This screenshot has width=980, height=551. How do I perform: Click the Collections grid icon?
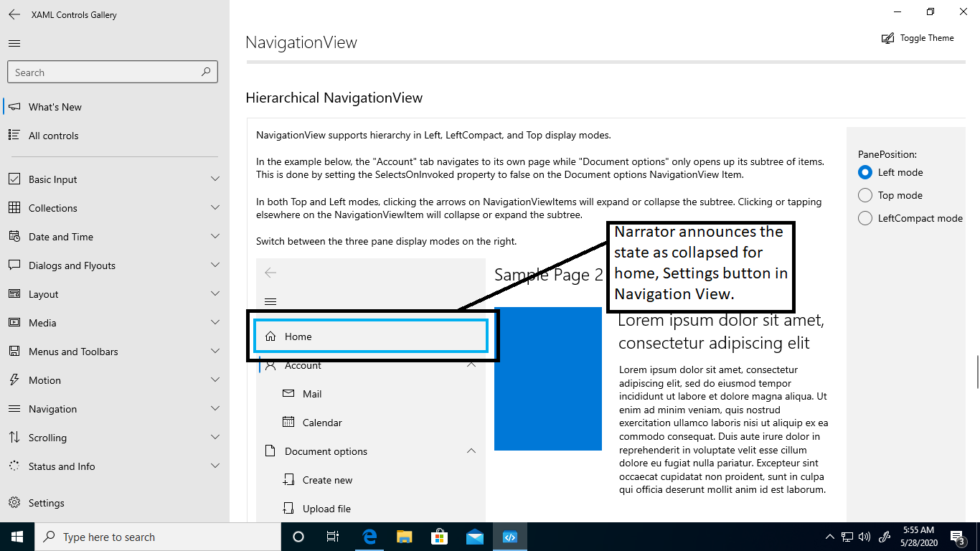[16, 207]
